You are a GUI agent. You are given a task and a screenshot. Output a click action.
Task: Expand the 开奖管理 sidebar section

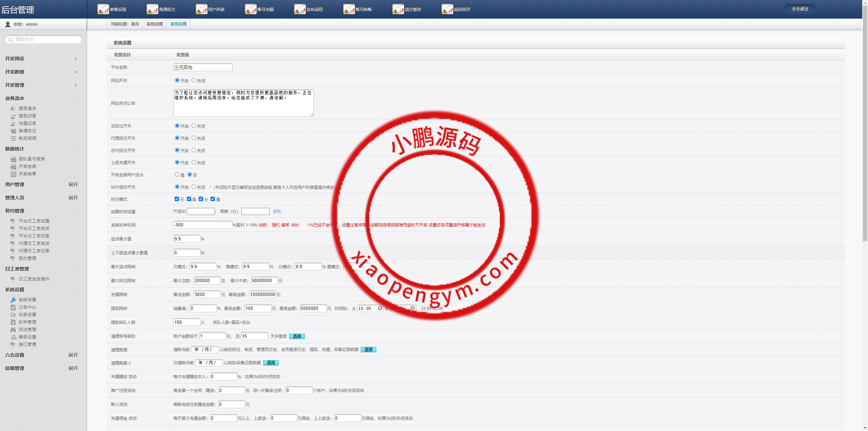[x=75, y=85]
